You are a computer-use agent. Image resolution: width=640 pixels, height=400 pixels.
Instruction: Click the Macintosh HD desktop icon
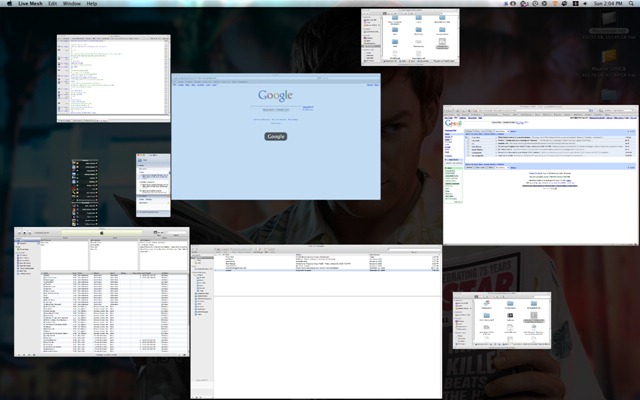pos(608,18)
